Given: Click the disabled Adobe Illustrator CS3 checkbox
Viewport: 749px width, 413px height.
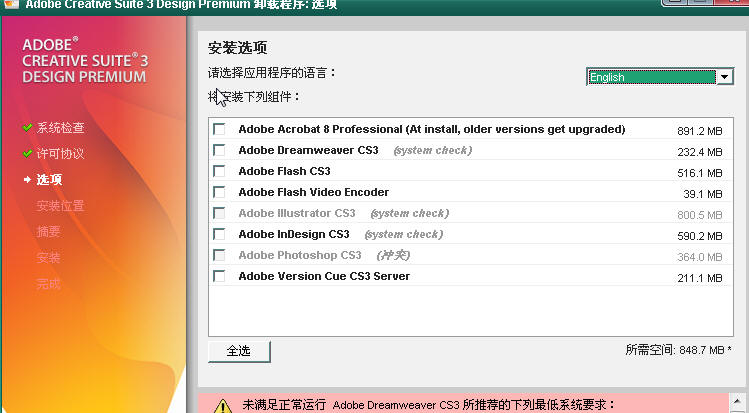Looking at the screenshot, I should point(219,213).
